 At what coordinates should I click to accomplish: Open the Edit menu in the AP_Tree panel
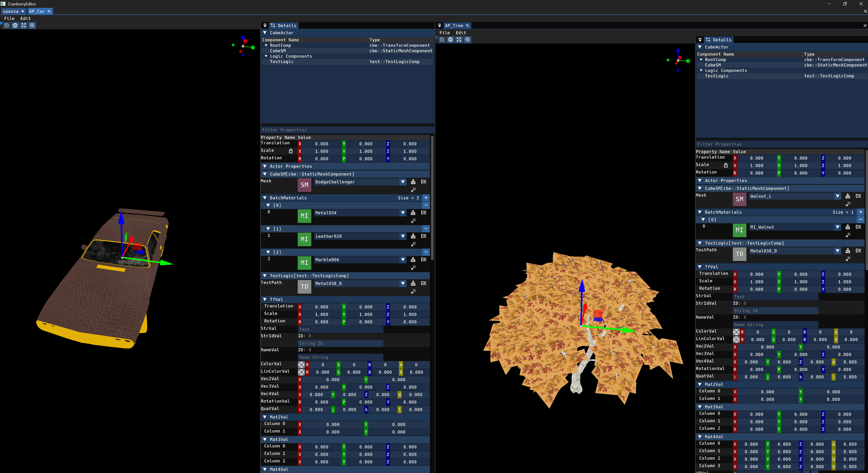tap(461, 33)
